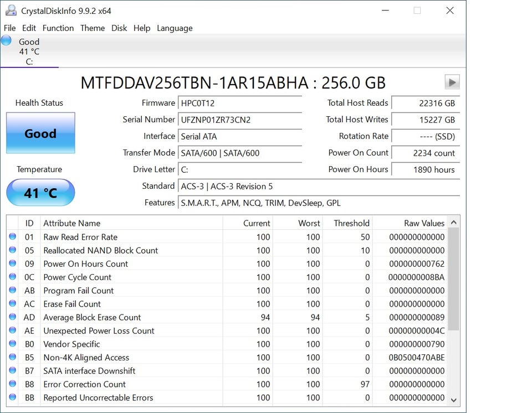Minimize the CrystalDiskInfo window
Viewport: 532px width, 413px height.
385,11
